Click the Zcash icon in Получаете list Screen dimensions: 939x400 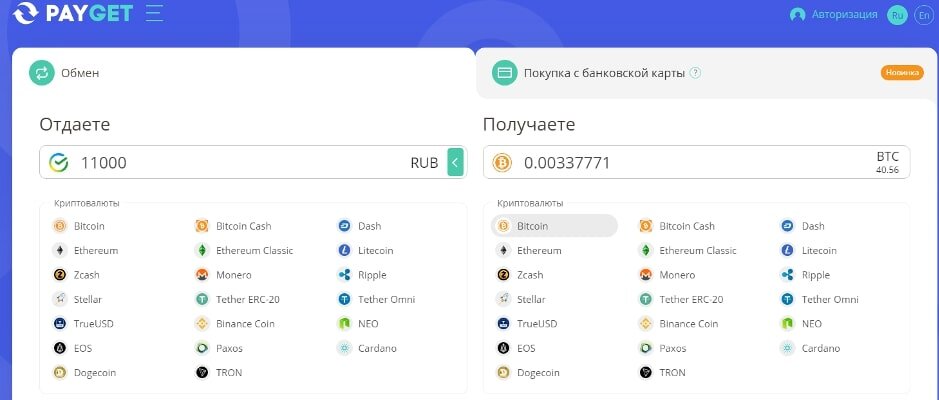502,275
